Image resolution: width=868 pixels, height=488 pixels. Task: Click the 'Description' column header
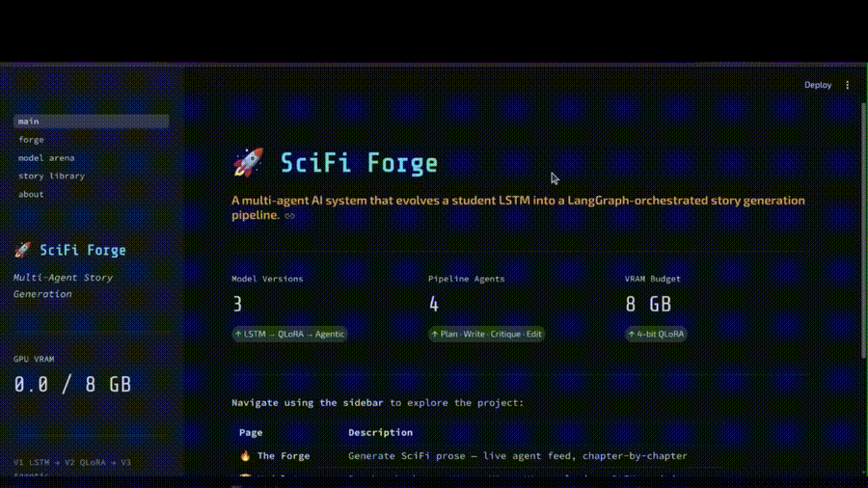[380, 433]
